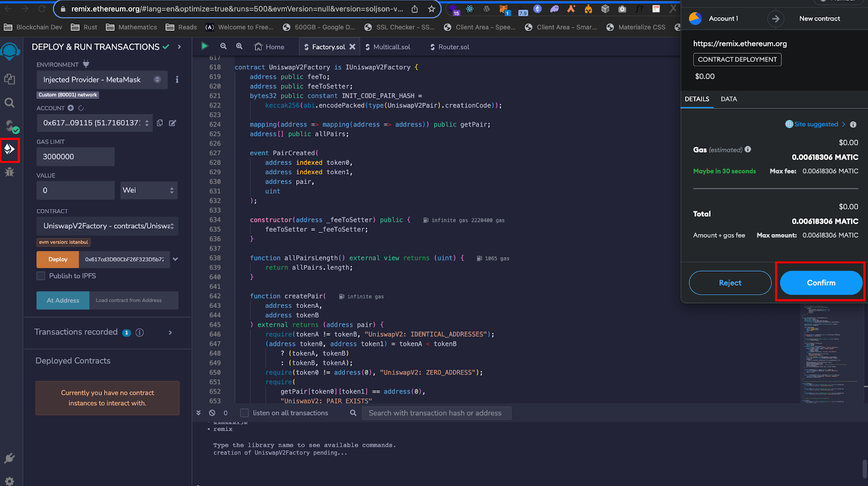Click the React DevTools extension icon

coord(470,9)
